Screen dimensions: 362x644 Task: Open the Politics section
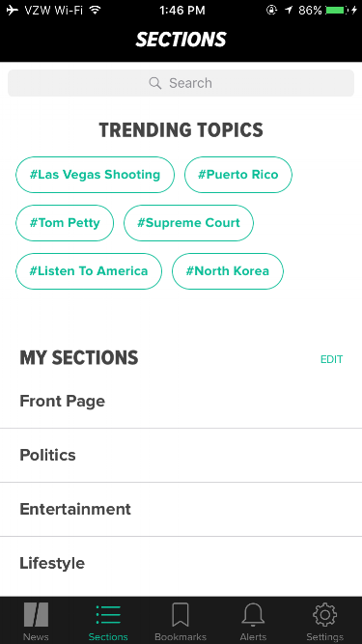181,455
